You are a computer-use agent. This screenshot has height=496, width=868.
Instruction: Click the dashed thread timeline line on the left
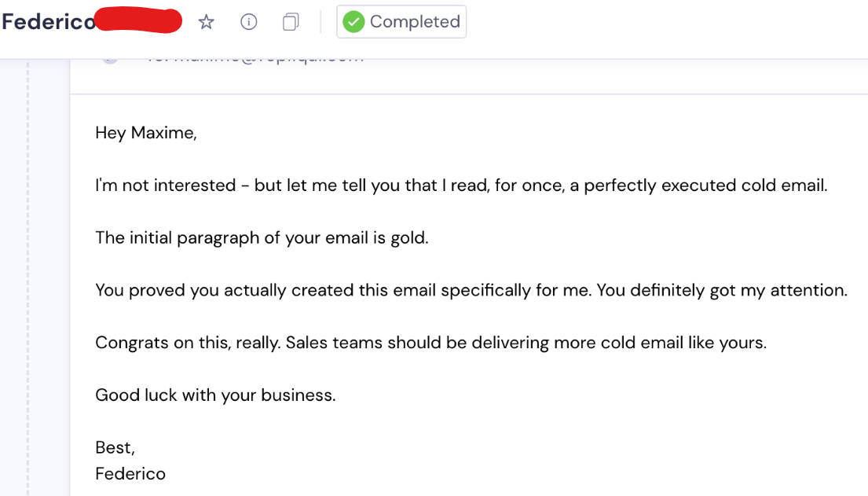27,277
